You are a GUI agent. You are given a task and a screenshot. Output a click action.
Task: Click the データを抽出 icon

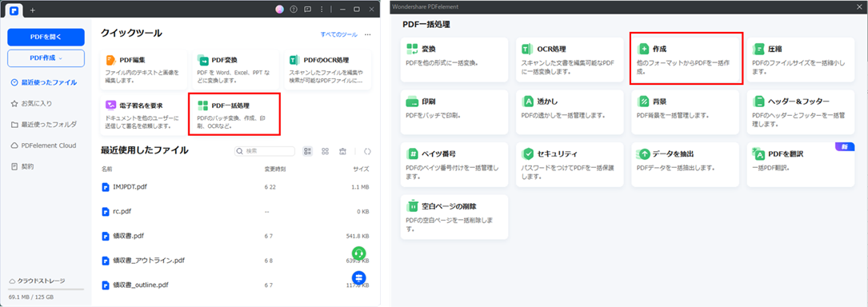tap(644, 153)
